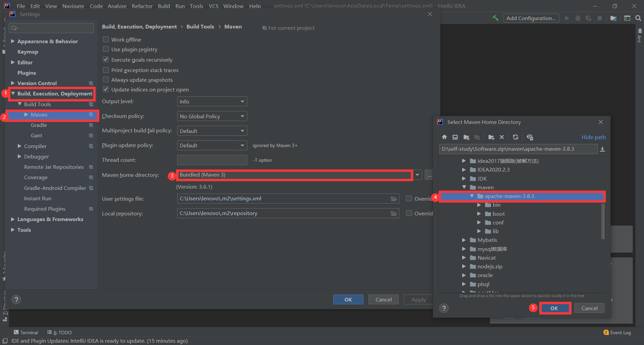Click the Thread count input field

(212, 160)
